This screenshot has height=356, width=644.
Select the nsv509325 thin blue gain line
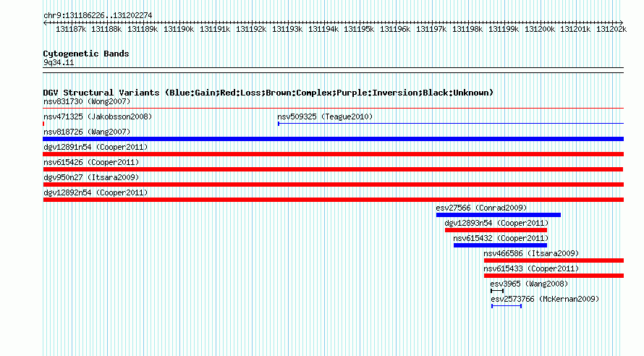point(451,124)
